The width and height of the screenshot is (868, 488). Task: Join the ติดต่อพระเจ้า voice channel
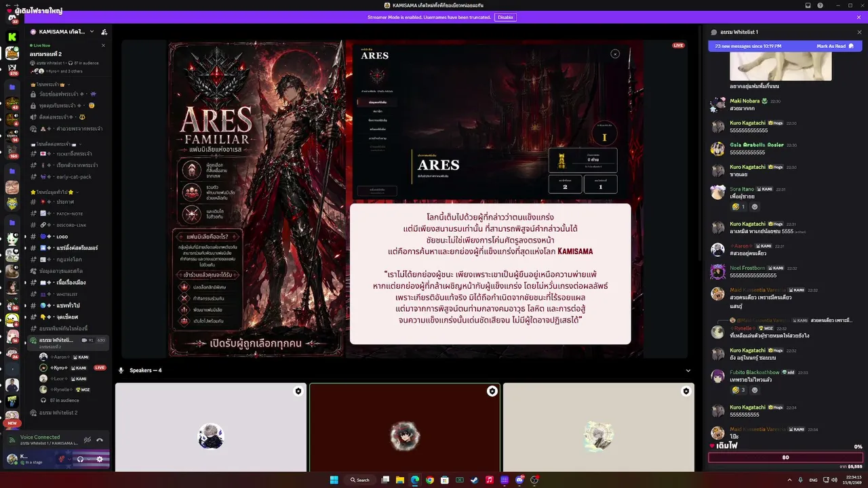pos(66,117)
